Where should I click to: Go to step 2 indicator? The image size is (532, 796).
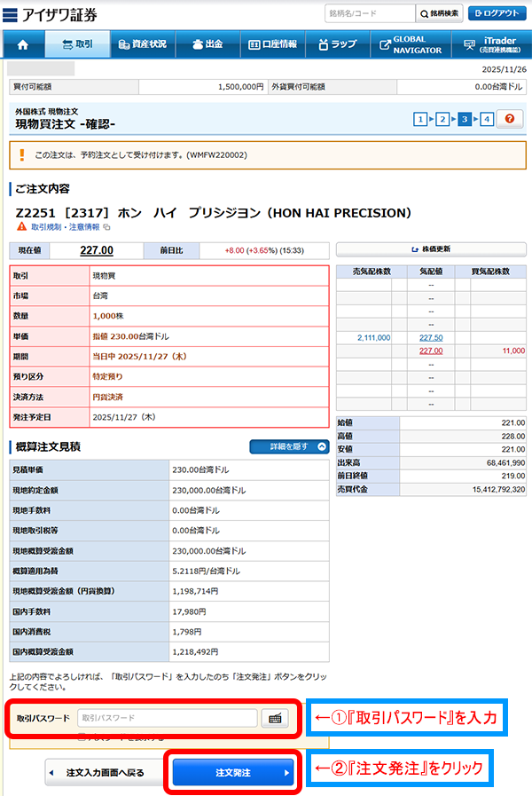click(442, 119)
